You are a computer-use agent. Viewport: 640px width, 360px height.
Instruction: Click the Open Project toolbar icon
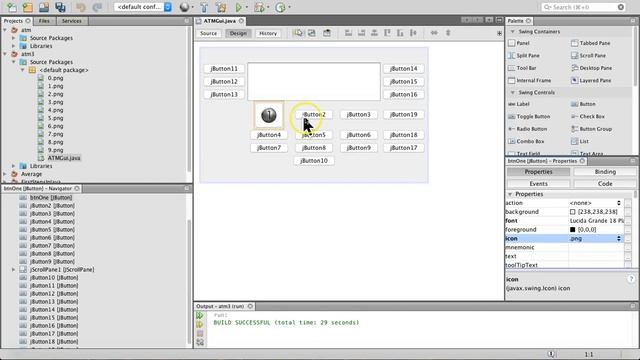[x=44, y=7]
